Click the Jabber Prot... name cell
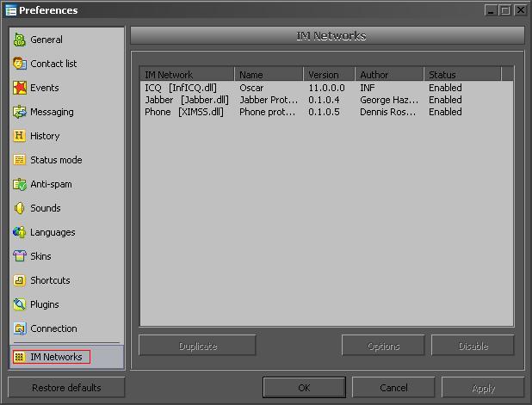This screenshot has height=405, width=532. pos(269,100)
